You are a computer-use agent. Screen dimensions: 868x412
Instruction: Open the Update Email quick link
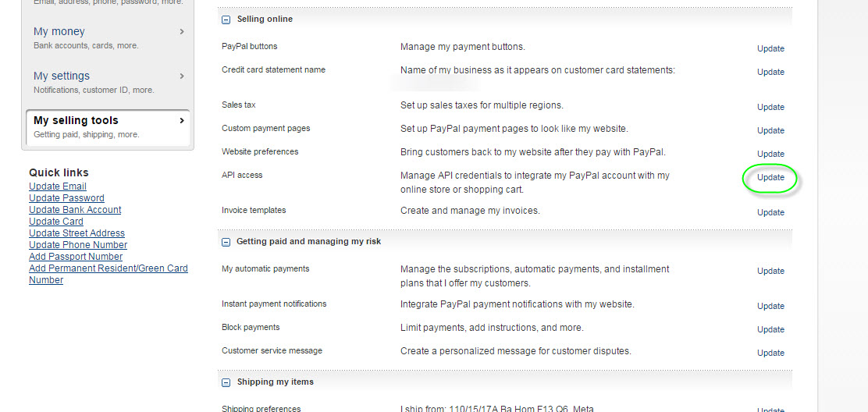coord(58,186)
